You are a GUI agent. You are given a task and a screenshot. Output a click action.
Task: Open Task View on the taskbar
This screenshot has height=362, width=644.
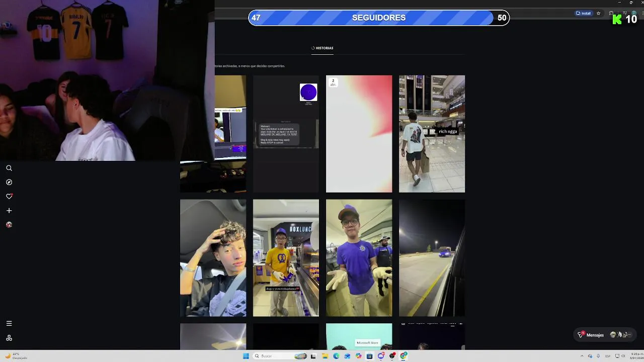[313, 356]
